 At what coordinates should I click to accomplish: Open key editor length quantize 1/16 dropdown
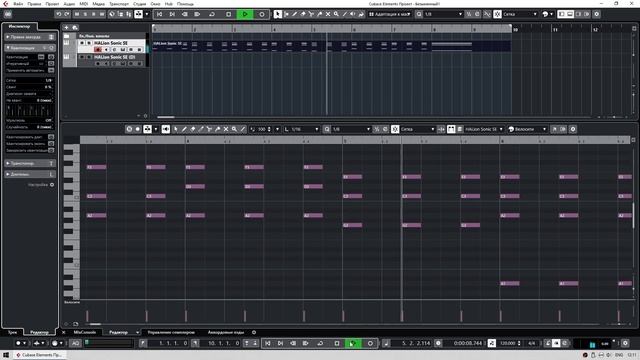(x=301, y=129)
